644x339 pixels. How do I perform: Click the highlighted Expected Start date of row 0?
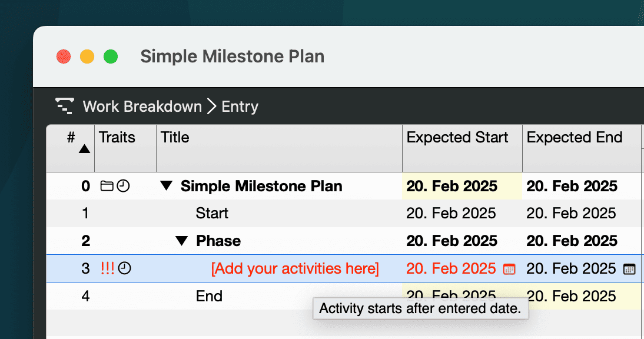[x=451, y=186]
